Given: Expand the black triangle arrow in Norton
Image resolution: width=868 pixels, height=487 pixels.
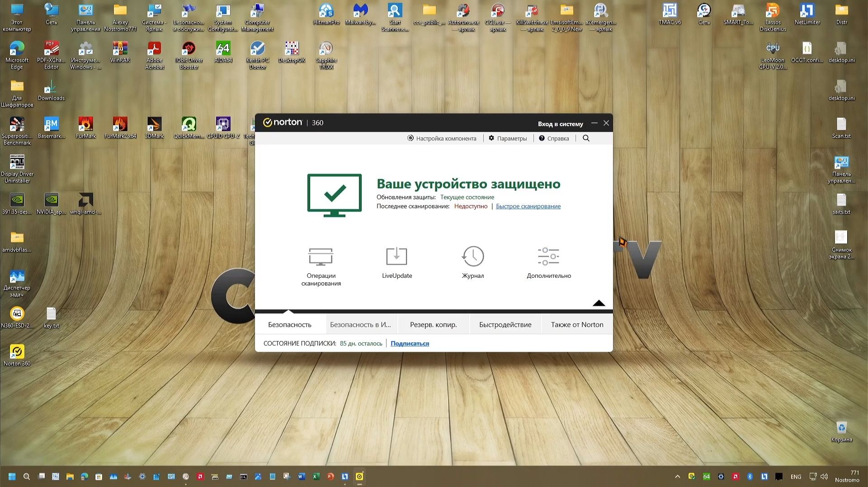Looking at the screenshot, I should [599, 303].
